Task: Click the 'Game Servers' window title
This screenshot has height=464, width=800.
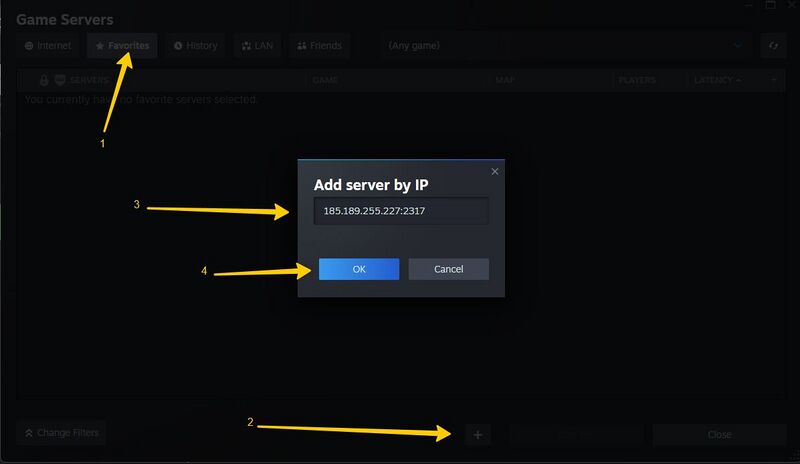Action: pyautogui.click(x=65, y=20)
